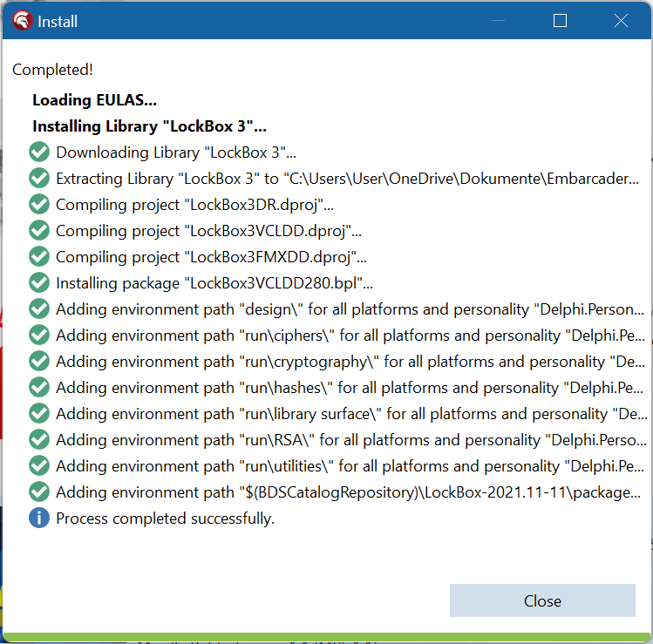Click check icon next to LockBox3VCLDD.dproj compile
The width and height of the screenshot is (653, 644).
point(39,230)
